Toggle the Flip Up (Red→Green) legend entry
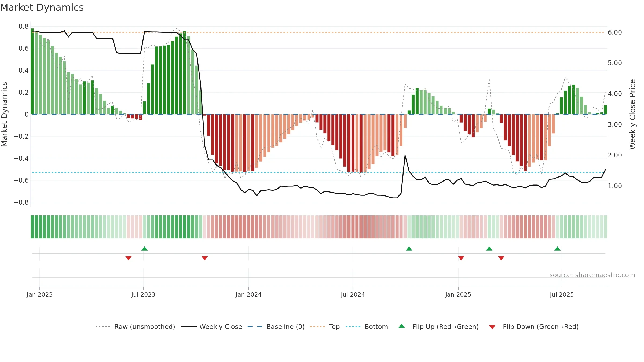Viewport: 644px width, 362px height. click(438, 327)
